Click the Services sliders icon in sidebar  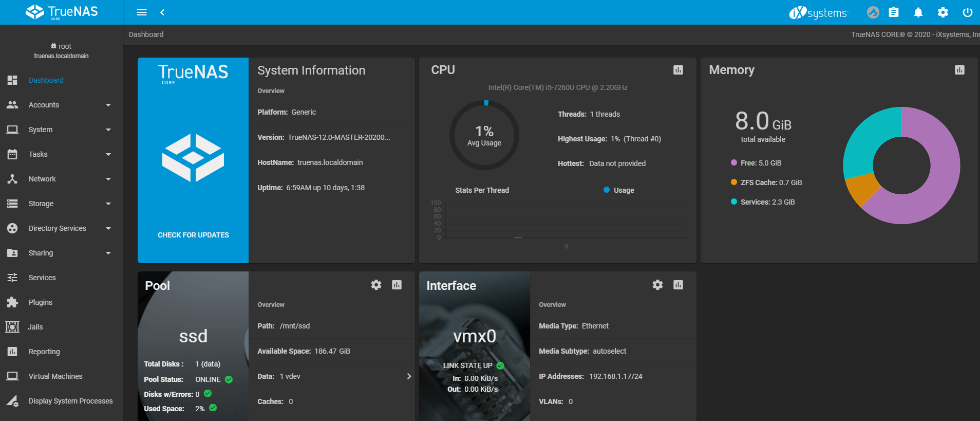tap(12, 278)
